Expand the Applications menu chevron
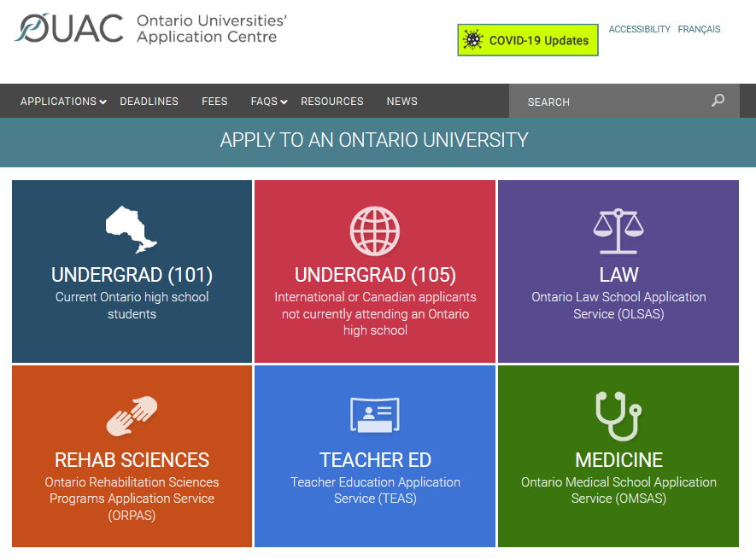Viewport: 756px width, 560px height. [103, 102]
